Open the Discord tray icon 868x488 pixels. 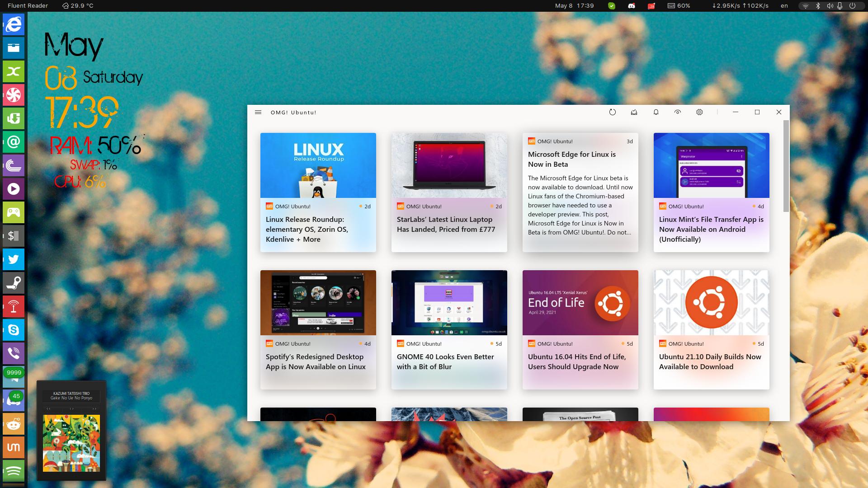tap(632, 6)
